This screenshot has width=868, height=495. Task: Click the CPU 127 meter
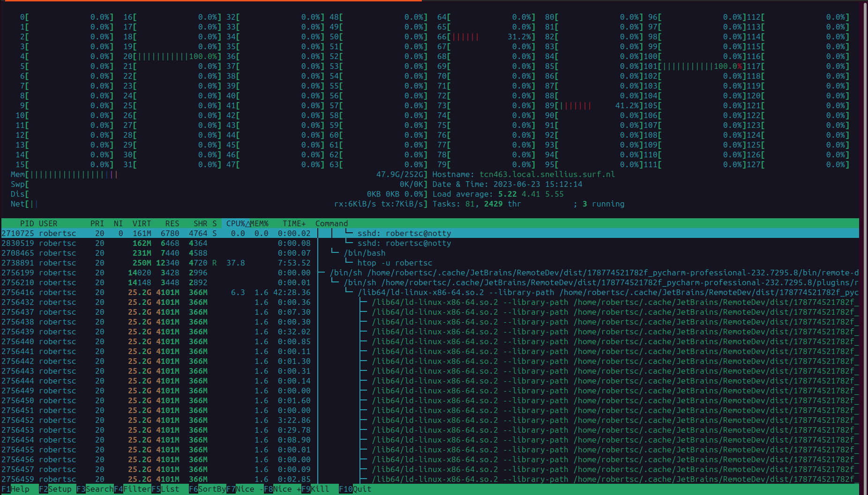798,164
